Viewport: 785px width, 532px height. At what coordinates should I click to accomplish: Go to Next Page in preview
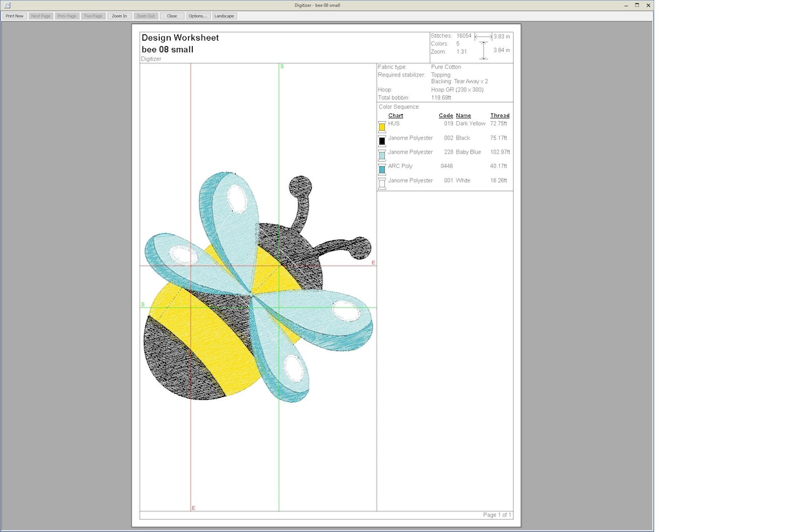(x=41, y=16)
